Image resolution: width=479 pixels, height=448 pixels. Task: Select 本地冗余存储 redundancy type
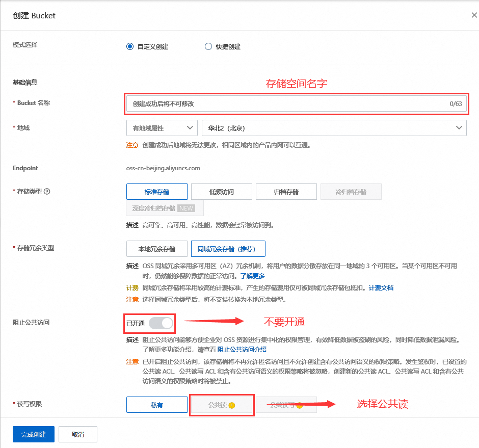(x=157, y=249)
